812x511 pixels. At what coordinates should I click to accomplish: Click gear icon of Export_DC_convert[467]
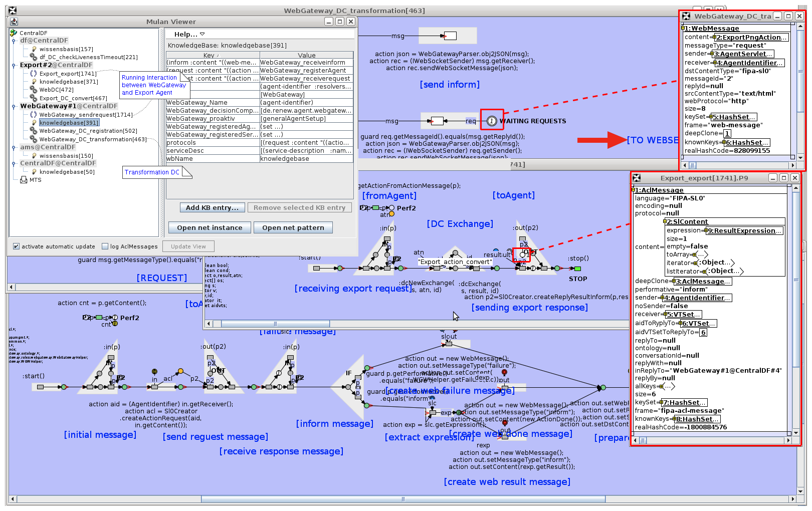click(x=34, y=98)
